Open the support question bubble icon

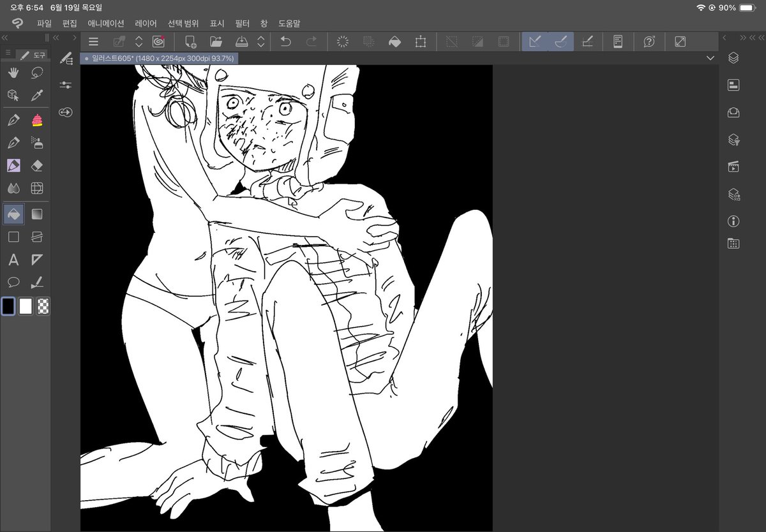tap(649, 42)
